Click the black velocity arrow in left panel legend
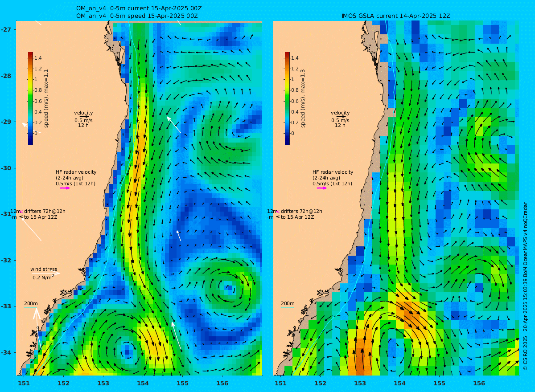The height and width of the screenshot is (392, 535). pos(84,117)
